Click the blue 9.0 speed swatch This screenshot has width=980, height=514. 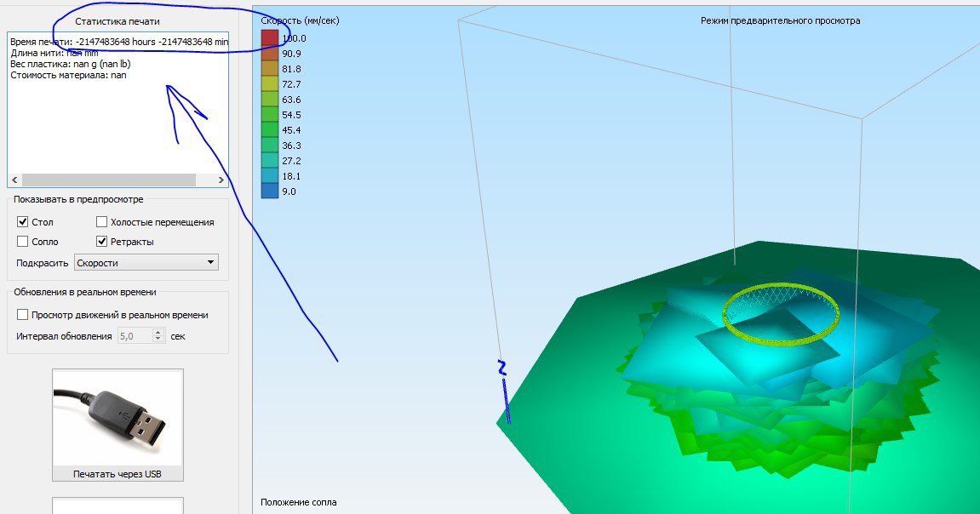tap(269, 191)
